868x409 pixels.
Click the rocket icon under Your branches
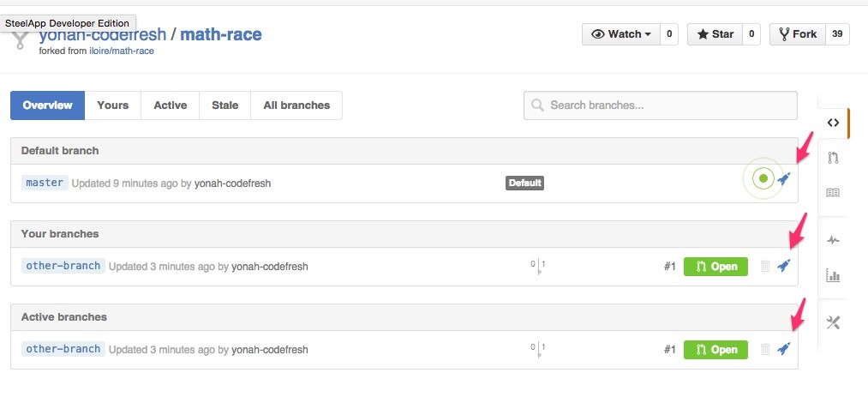pos(784,266)
